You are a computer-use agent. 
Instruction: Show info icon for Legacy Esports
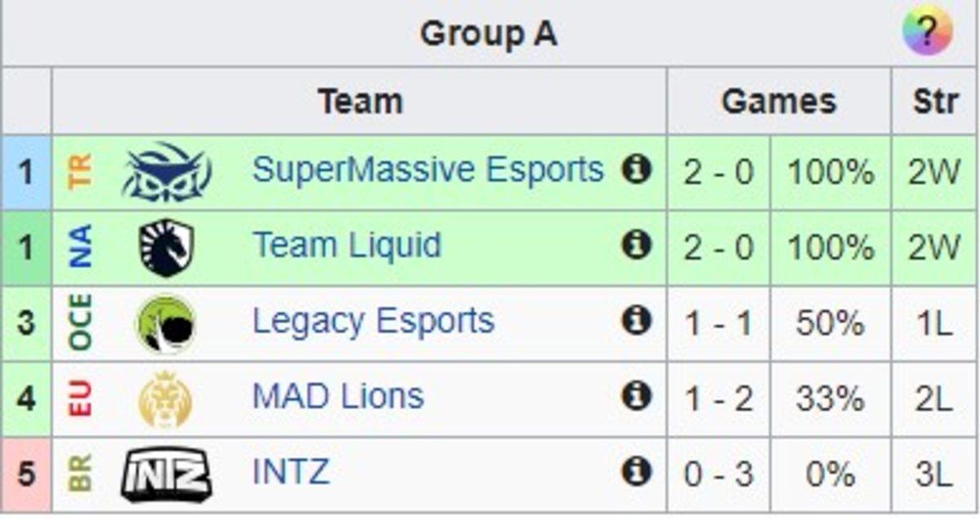click(x=636, y=322)
